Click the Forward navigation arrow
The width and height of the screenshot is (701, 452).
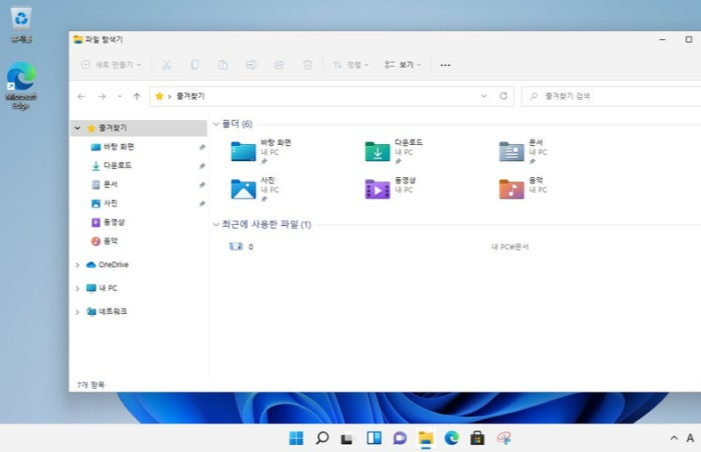(102, 97)
